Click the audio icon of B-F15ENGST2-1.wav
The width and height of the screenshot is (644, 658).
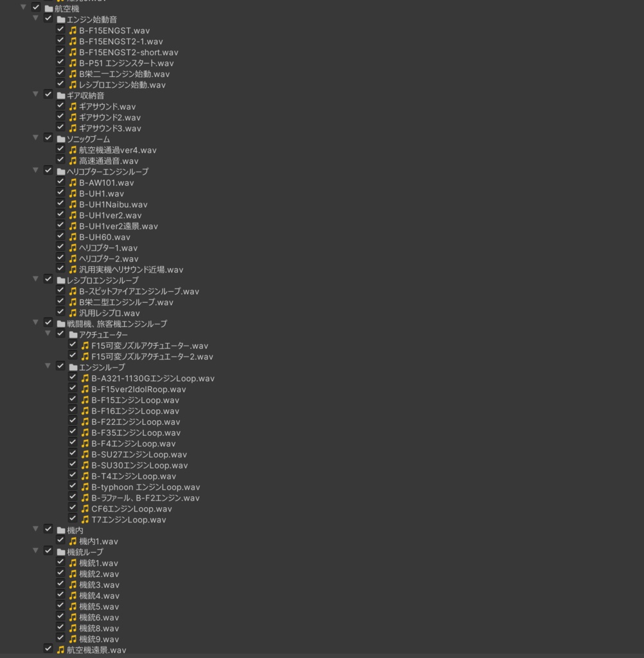click(x=73, y=41)
